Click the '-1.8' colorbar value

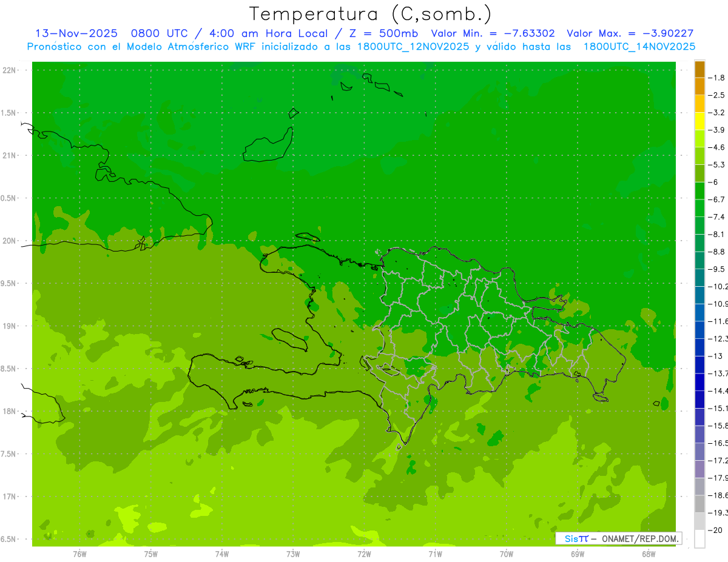tap(716, 78)
